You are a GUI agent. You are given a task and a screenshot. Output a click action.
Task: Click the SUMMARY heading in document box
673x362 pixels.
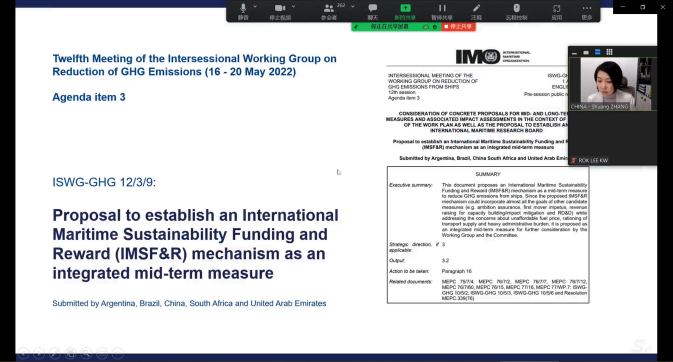[x=488, y=174]
